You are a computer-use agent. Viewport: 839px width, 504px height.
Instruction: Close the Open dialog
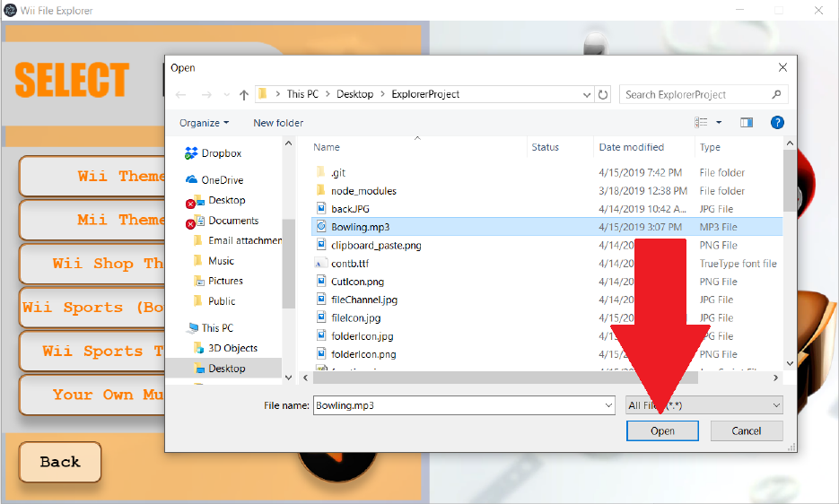[x=782, y=67]
